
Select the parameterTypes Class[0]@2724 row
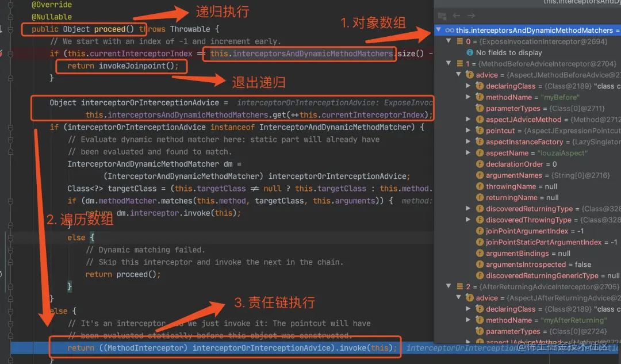[527, 331]
